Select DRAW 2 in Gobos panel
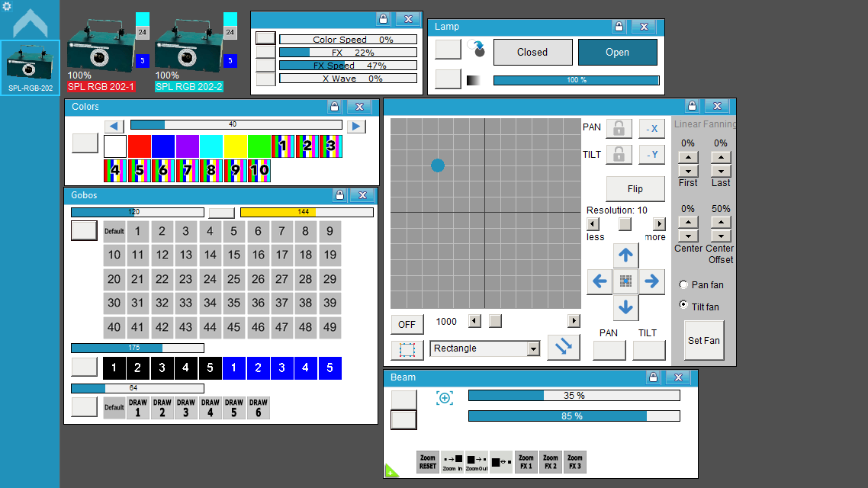868x488 pixels. [162, 408]
